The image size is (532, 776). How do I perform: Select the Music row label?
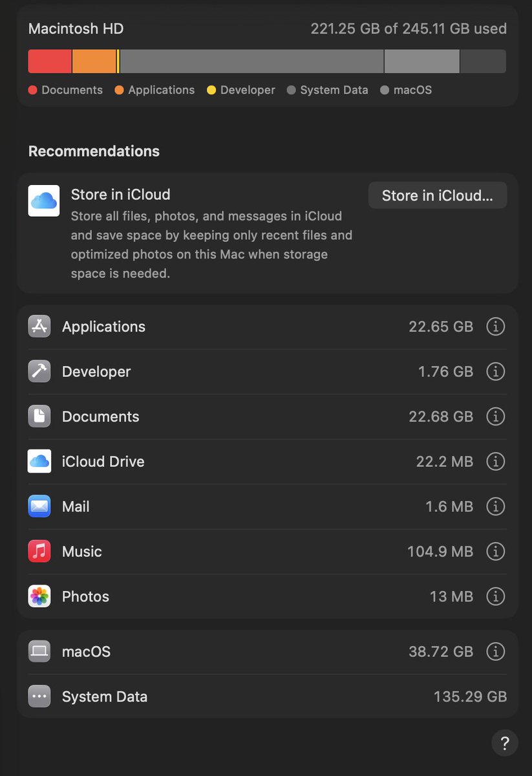(82, 552)
